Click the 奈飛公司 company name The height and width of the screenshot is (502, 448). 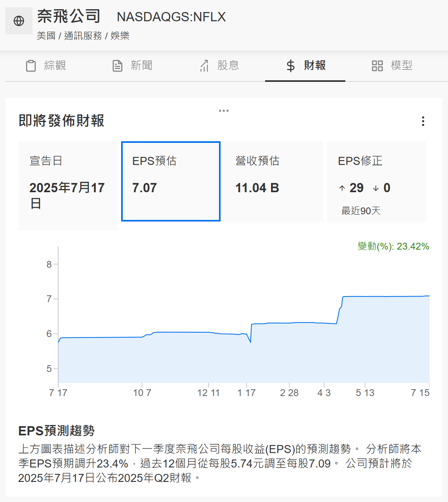coord(69,16)
